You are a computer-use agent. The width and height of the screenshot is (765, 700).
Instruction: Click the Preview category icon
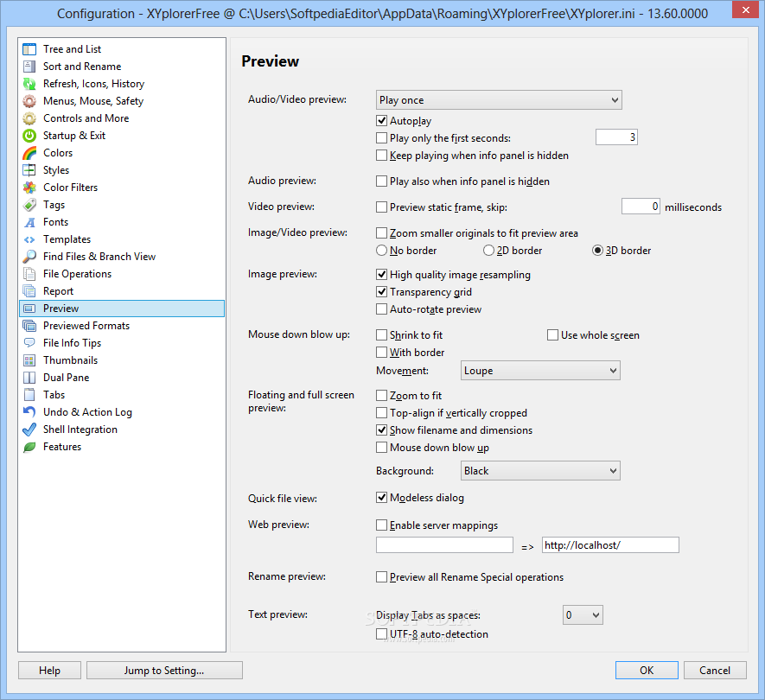[29, 309]
